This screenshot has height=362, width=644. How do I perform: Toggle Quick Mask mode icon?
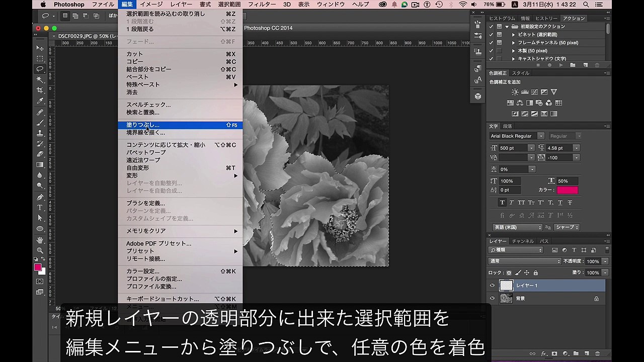[40, 281]
